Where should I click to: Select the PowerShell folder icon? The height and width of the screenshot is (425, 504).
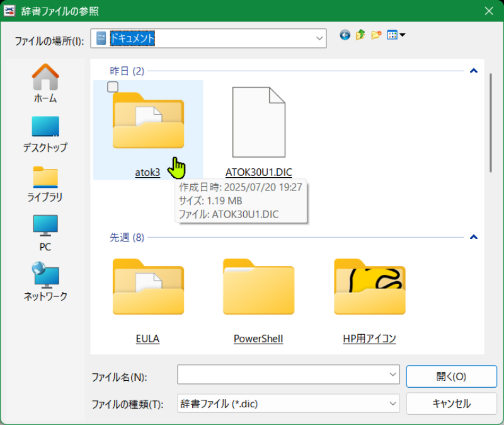tap(259, 287)
